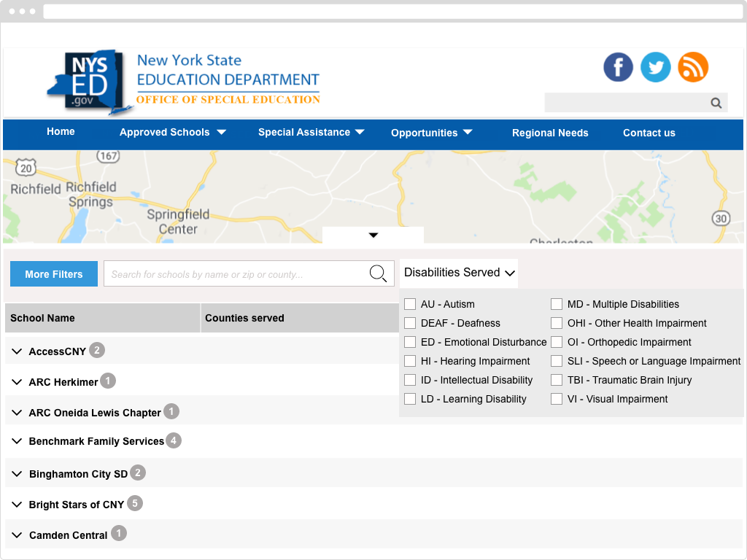Click the header search magnifier icon

pos(716,103)
